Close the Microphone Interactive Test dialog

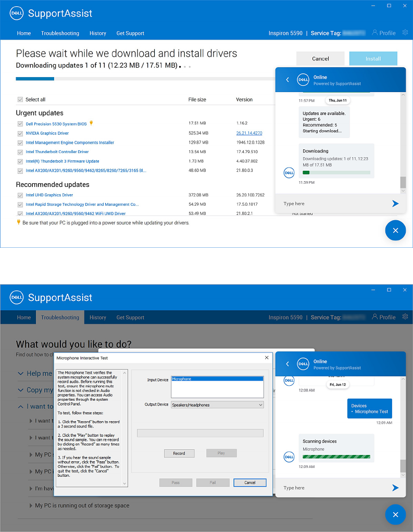[x=267, y=358]
